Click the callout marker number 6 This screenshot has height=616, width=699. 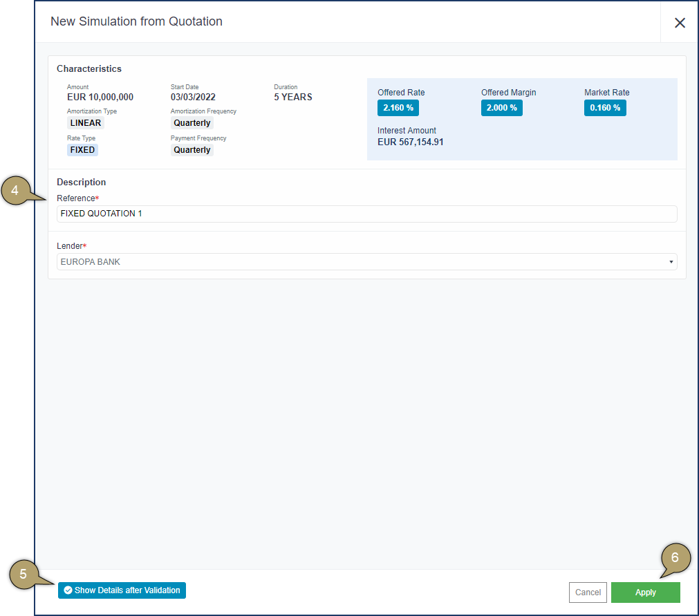pyautogui.click(x=675, y=558)
